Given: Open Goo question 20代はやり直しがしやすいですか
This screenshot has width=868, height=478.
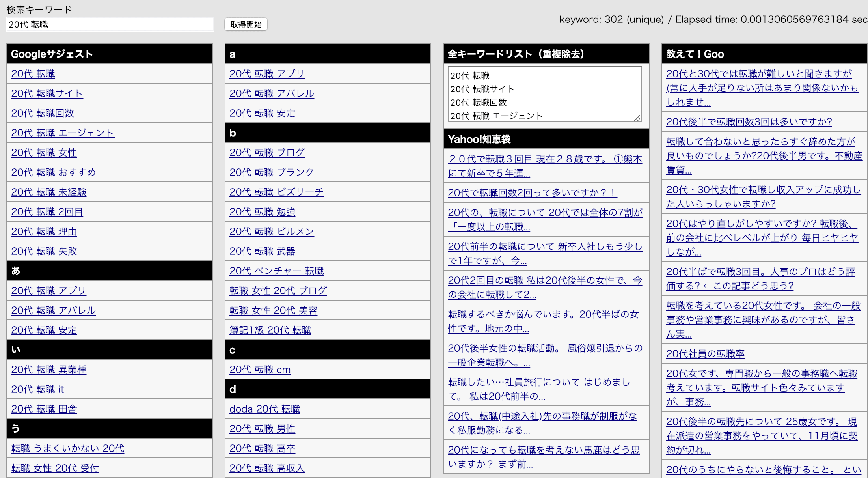Looking at the screenshot, I should (762, 238).
